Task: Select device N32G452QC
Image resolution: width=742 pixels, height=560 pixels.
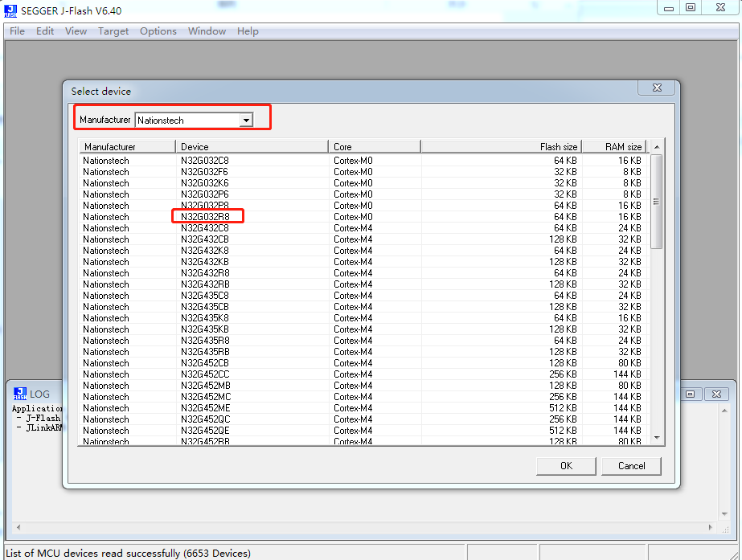Action: coord(364,419)
